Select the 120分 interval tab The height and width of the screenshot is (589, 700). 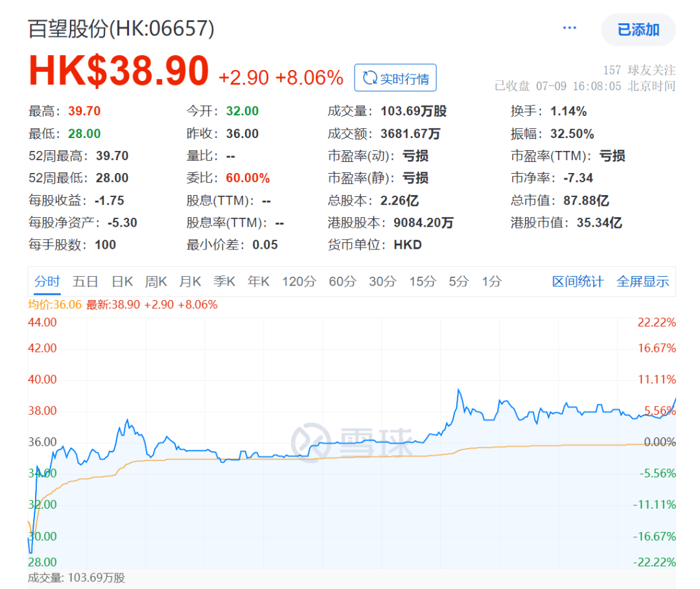click(x=298, y=281)
